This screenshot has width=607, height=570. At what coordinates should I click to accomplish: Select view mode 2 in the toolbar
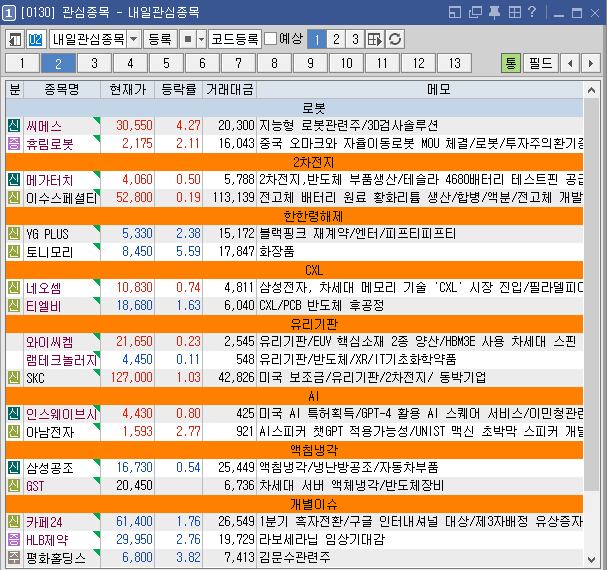[336, 39]
